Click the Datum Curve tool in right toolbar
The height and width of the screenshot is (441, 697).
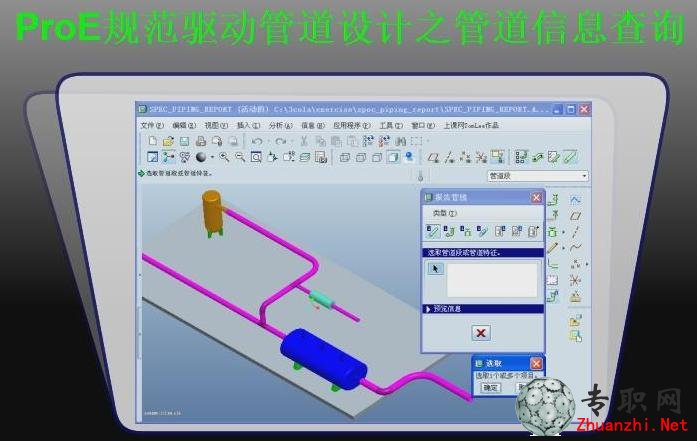point(575,247)
